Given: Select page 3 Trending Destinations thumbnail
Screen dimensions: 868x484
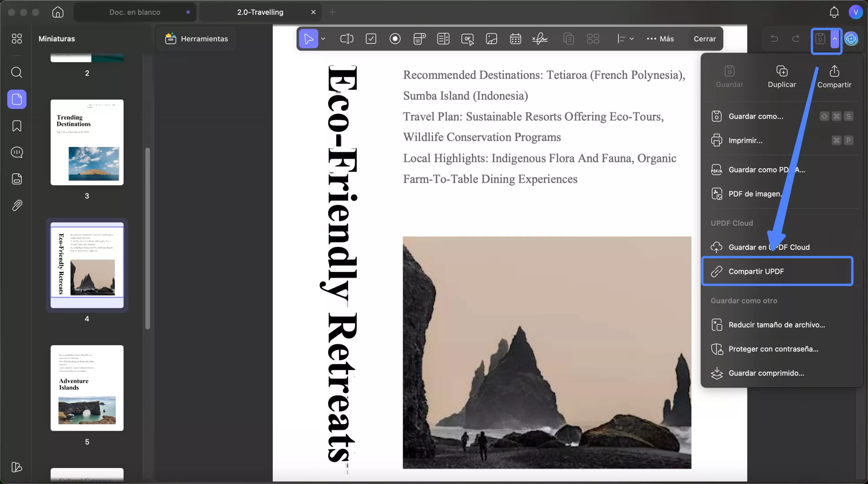Looking at the screenshot, I should (87, 142).
